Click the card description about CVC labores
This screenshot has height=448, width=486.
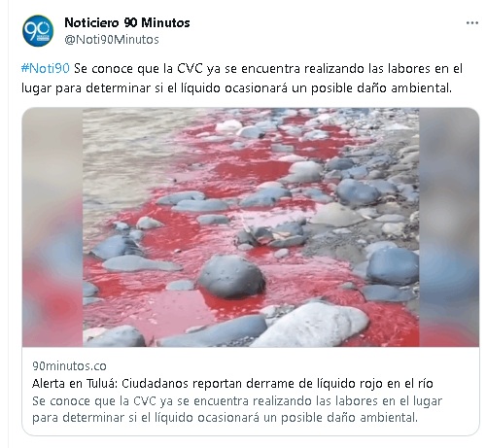point(237,409)
